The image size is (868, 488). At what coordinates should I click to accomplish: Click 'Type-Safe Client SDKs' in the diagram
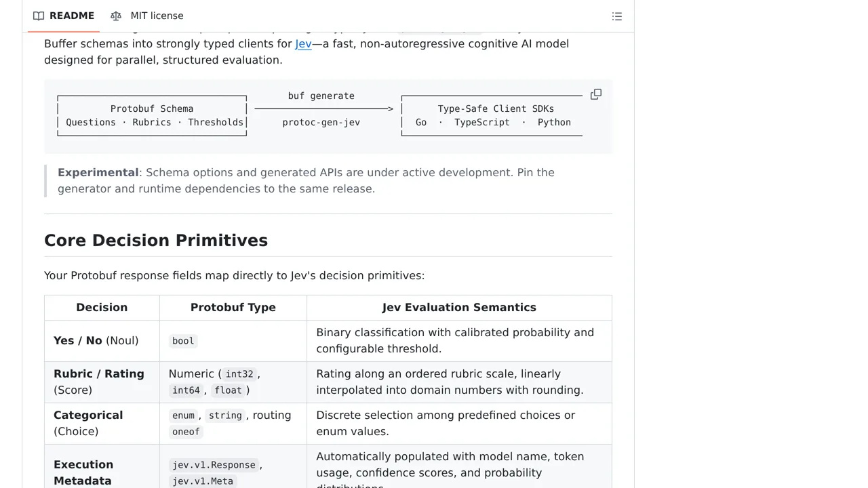pyautogui.click(x=496, y=108)
